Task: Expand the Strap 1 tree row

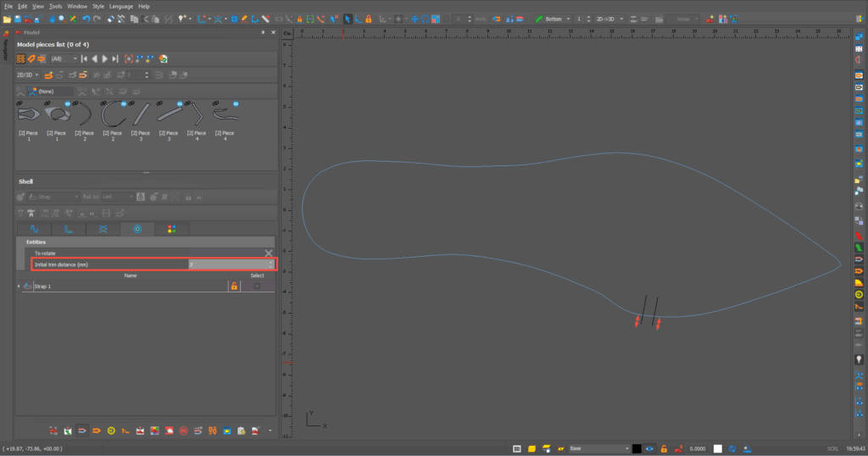Action: pyautogui.click(x=19, y=286)
